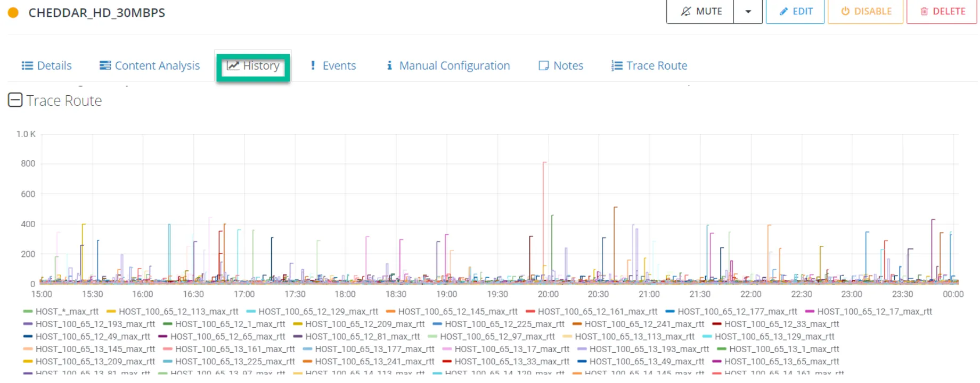Hide the HOST_100_65_13_113_max_rtt series

click(629, 337)
